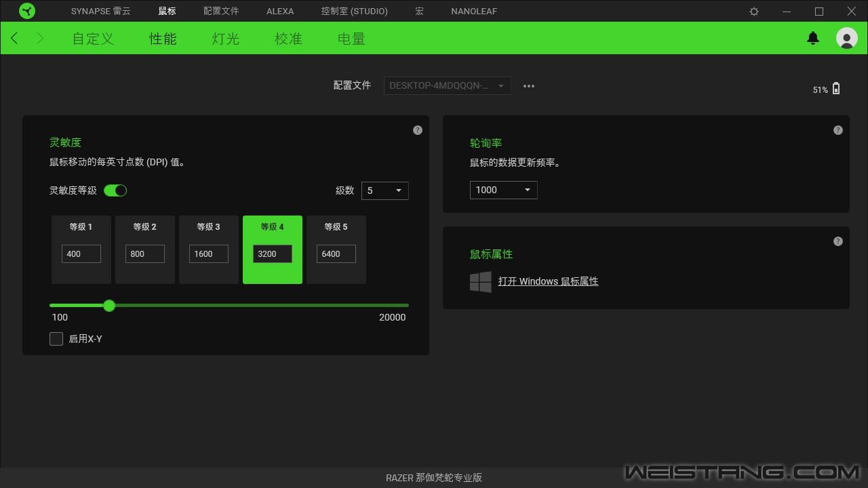Viewport: 868px width, 488px height.
Task: Show help for the mouse properties panel
Action: click(x=838, y=241)
